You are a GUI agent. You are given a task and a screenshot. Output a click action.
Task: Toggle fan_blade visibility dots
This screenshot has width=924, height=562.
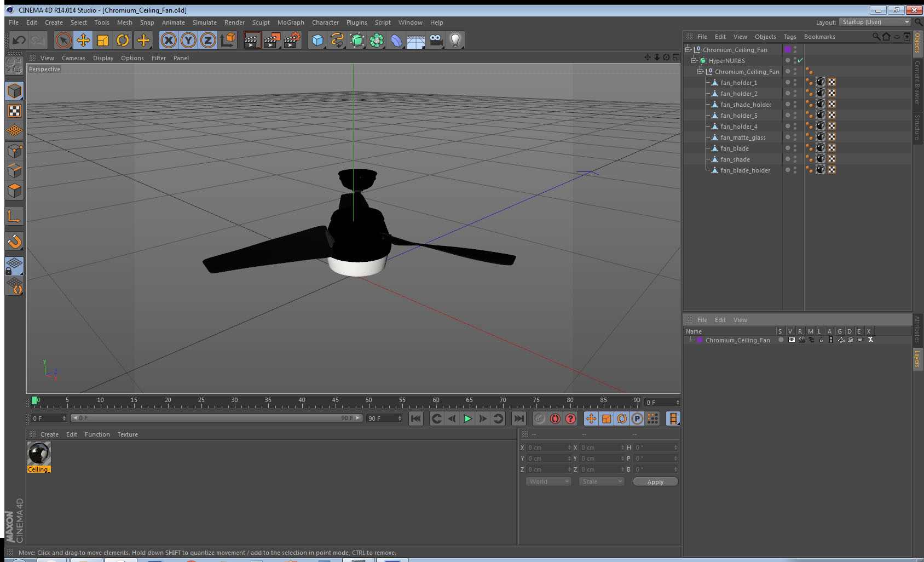point(795,148)
